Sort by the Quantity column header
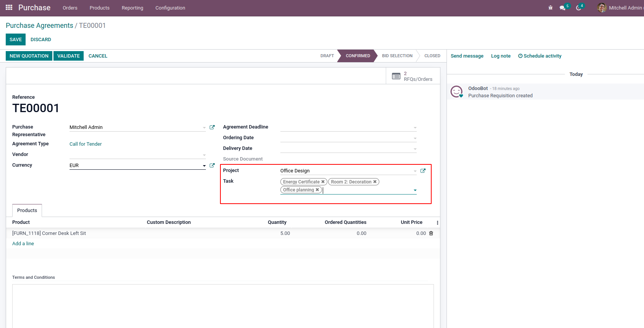The width and height of the screenshot is (644, 328). pyautogui.click(x=277, y=222)
